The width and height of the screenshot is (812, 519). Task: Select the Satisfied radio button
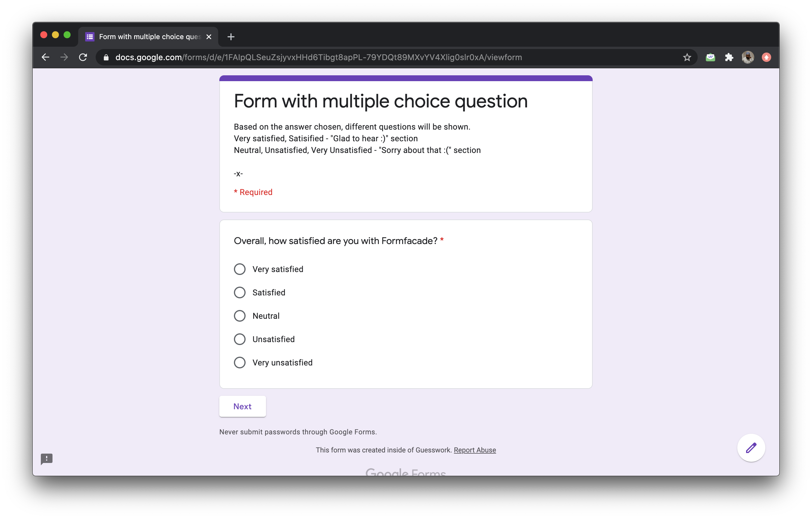(x=240, y=292)
